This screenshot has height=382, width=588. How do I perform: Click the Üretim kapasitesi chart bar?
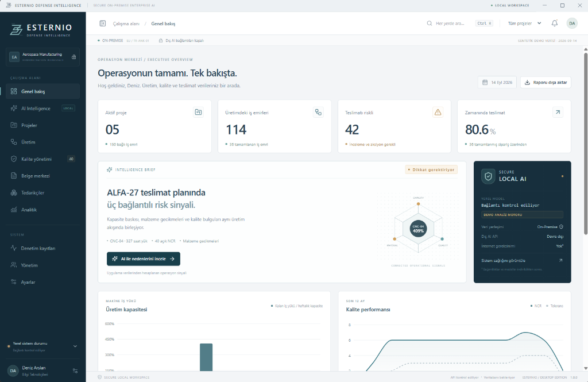[206, 357]
